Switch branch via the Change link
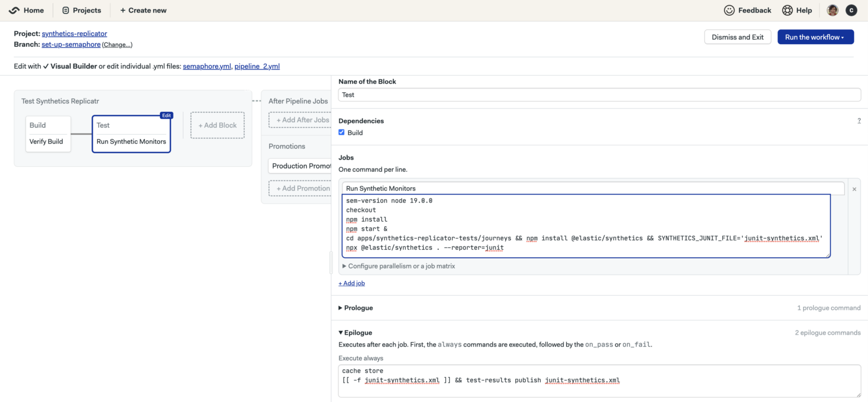 click(117, 44)
